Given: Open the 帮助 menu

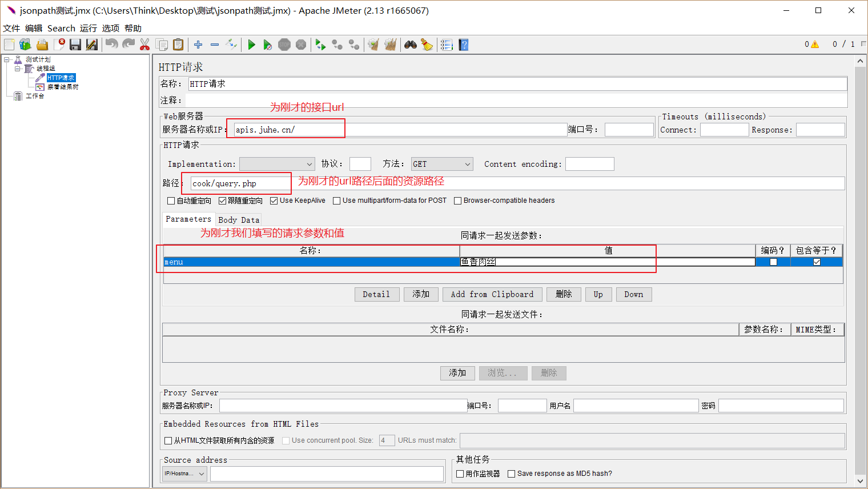Looking at the screenshot, I should [x=133, y=28].
